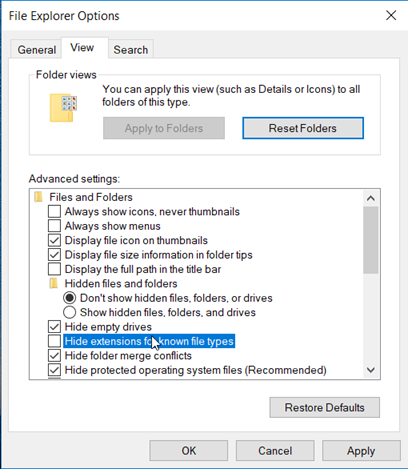
Task: Click the scroll down arrow in Advanced settings
Action: click(371, 370)
